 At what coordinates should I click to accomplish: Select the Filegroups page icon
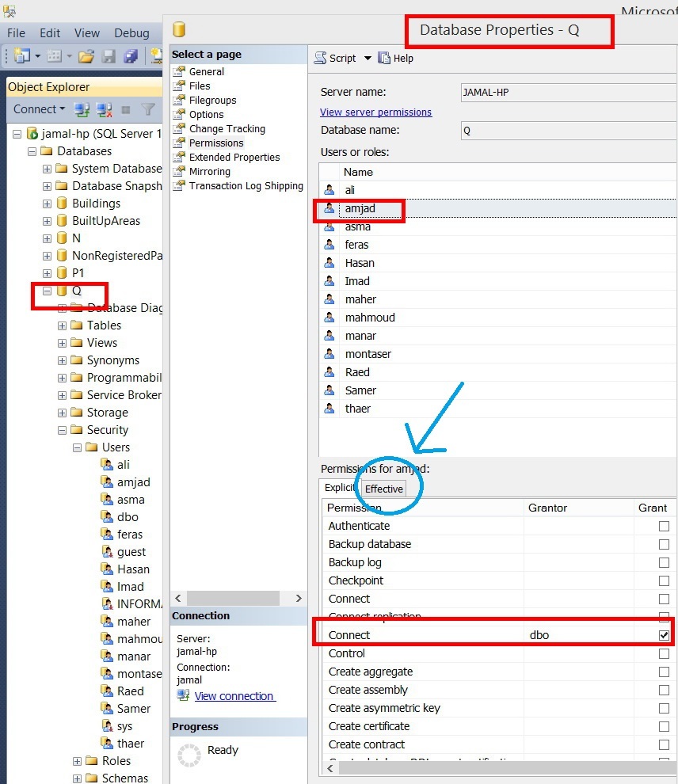179,100
